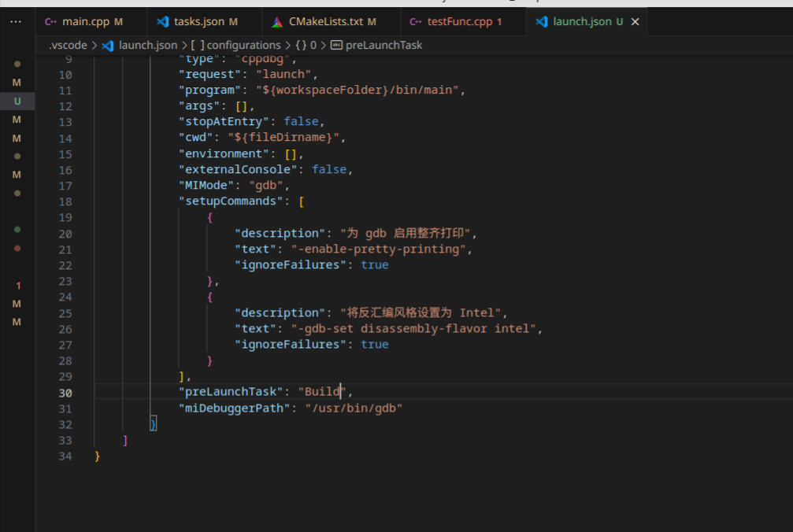The height and width of the screenshot is (532, 793).
Task: Close the launch.json editor tab
Action: pyautogui.click(x=636, y=22)
